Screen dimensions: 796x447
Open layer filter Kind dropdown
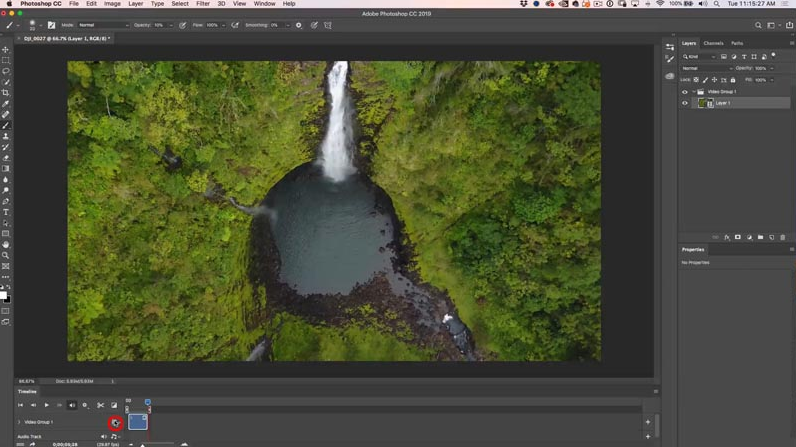(x=699, y=56)
